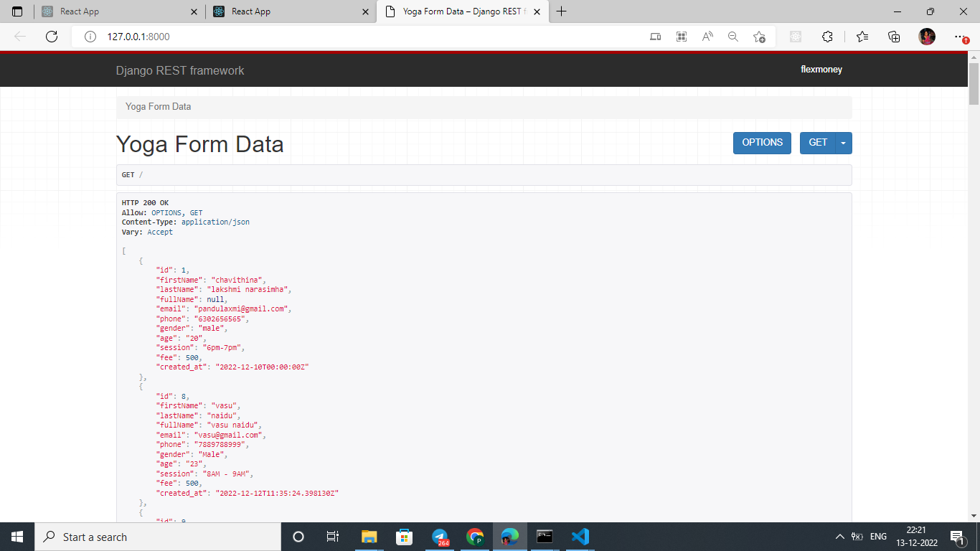Image resolution: width=980 pixels, height=551 pixels.
Task: Click the zoom-out magnifier icon
Action: point(732,37)
